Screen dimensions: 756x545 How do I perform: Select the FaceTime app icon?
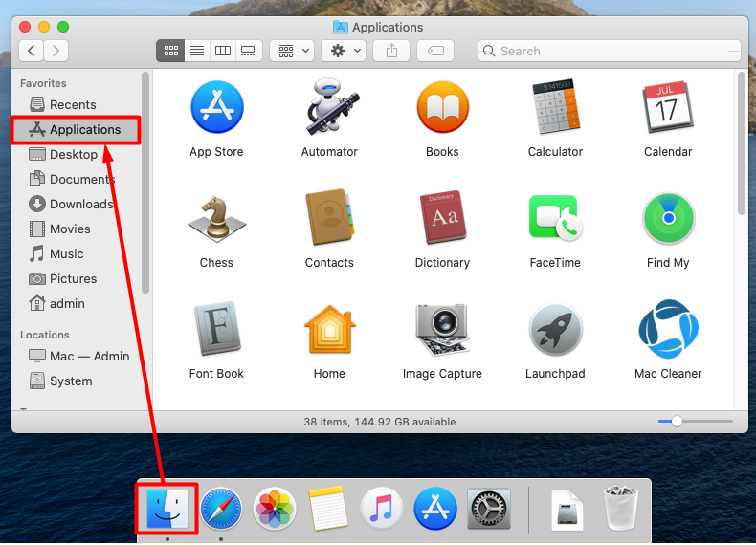(555, 217)
